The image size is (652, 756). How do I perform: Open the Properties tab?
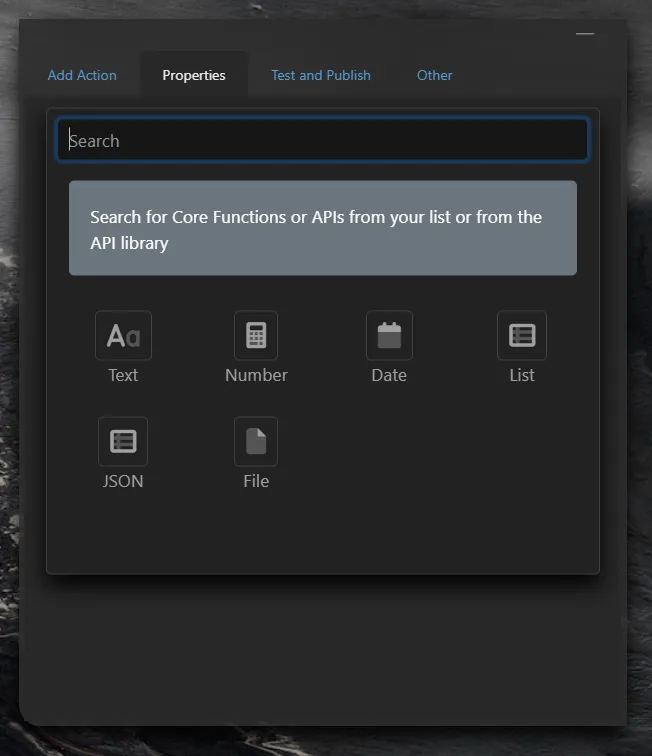point(194,75)
